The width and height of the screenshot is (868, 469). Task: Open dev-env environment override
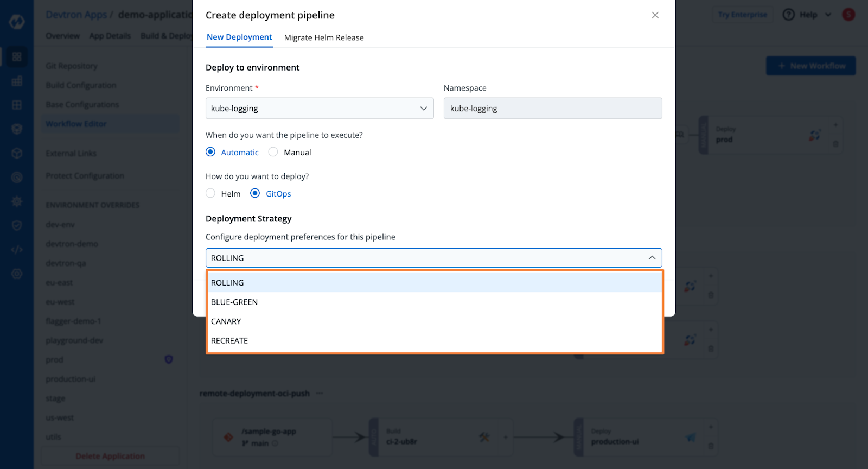(x=60, y=225)
